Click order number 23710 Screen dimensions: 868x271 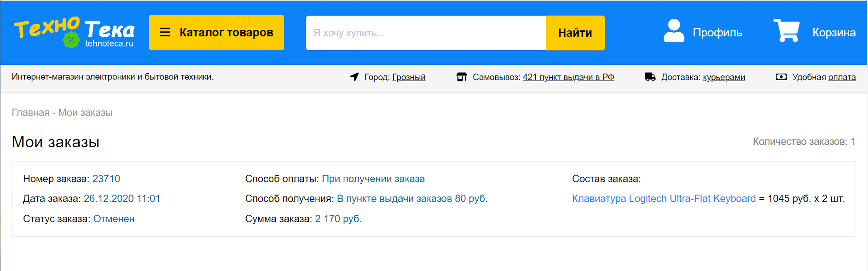[x=106, y=179]
